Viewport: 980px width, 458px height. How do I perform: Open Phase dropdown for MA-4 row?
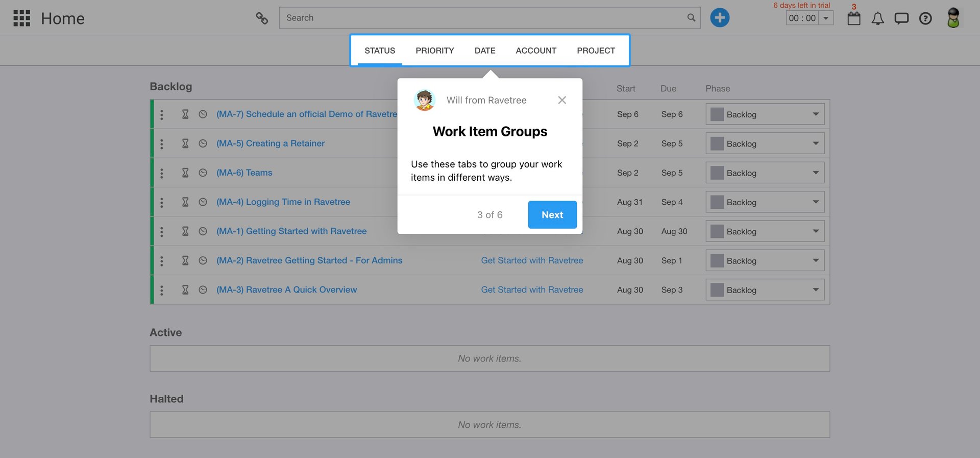coord(765,202)
